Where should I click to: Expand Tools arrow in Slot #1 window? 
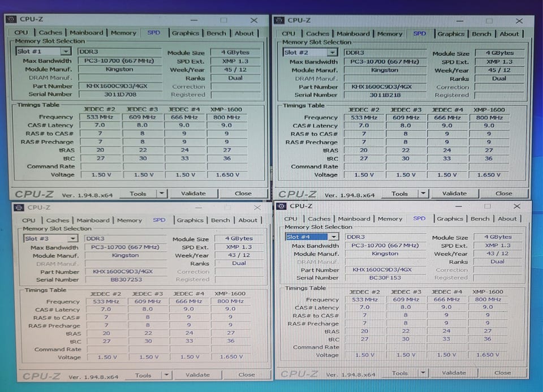click(162, 193)
